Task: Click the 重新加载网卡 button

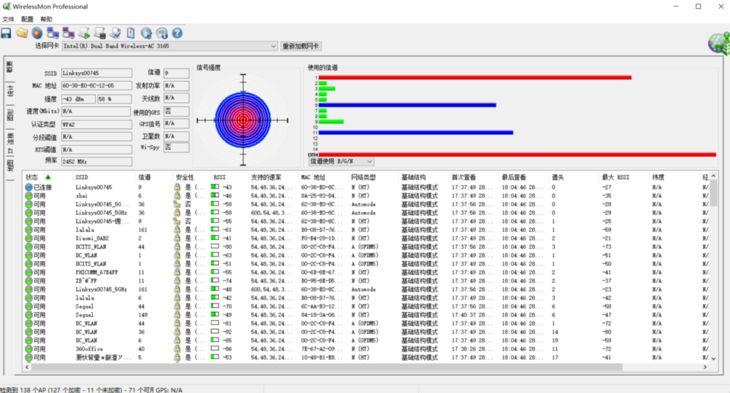Action: [301, 46]
